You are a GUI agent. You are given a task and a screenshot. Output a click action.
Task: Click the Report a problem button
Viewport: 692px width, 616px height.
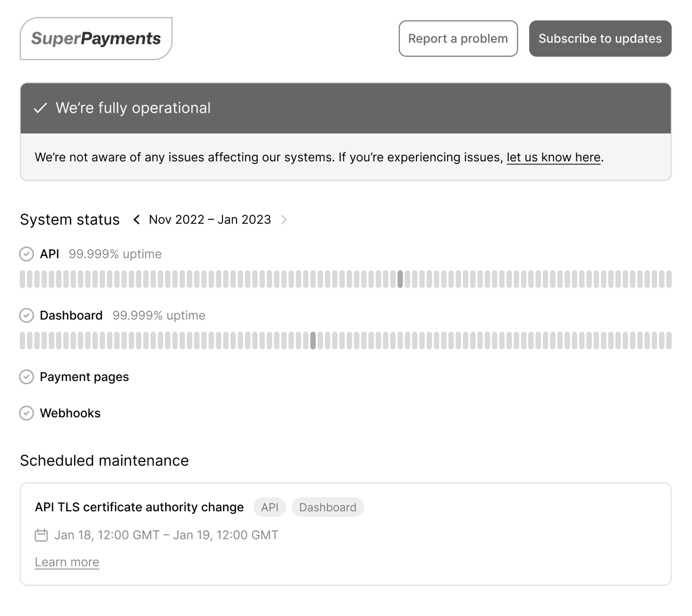(458, 38)
